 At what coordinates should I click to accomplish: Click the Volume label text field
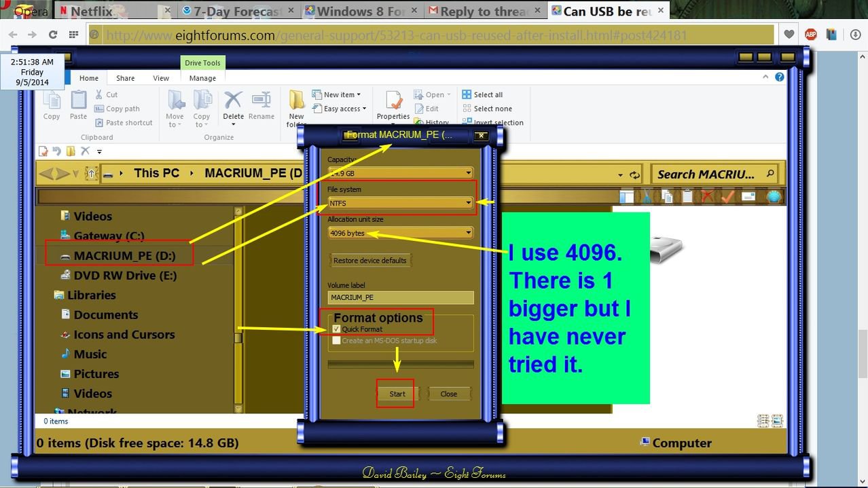[400, 297]
